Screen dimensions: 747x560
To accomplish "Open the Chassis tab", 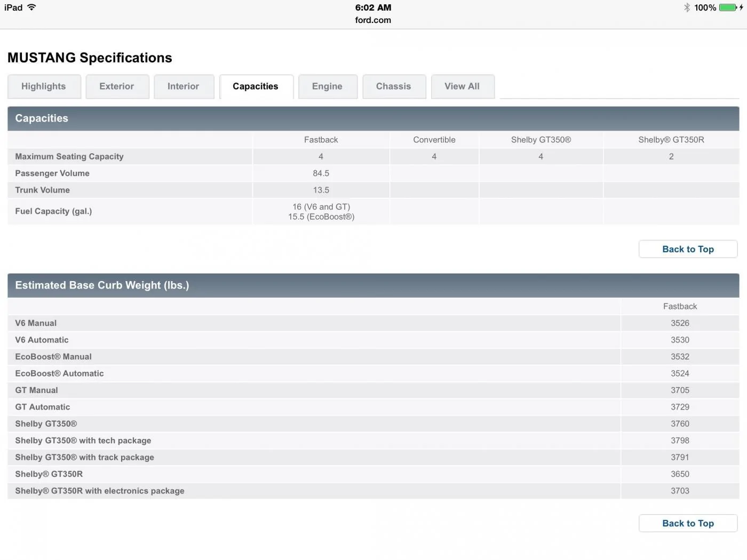I will 394,86.
